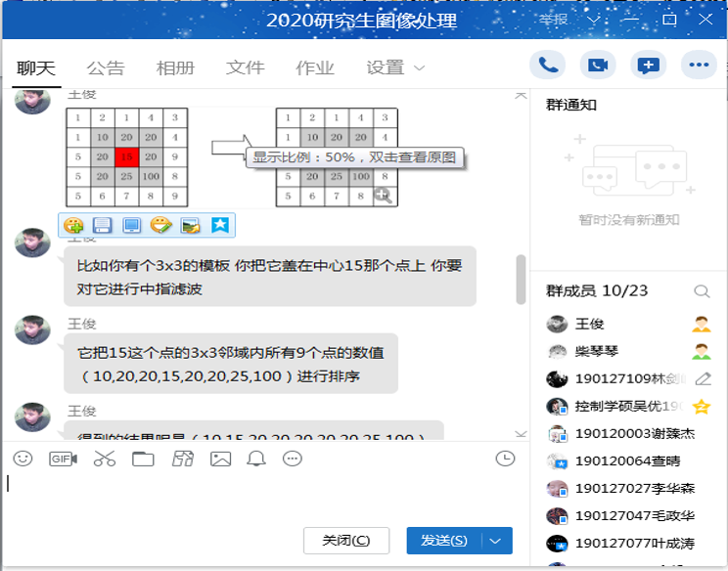Search group members with magnifier icon
728x571 pixels.
(x=701, y=291)
